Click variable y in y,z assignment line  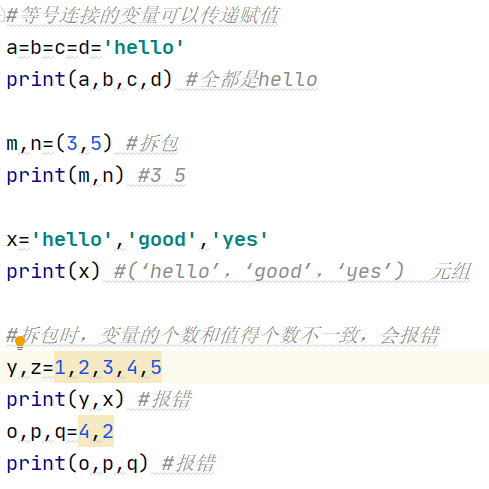coord(12,368)
